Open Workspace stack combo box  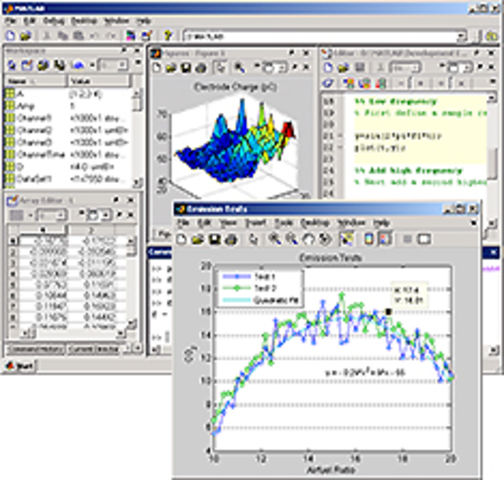[113, 65]
